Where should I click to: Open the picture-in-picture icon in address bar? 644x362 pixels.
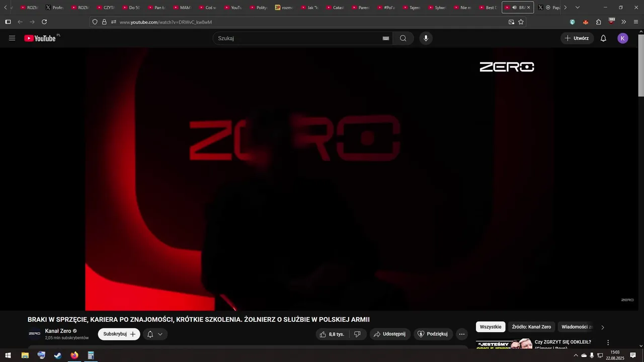click(x=511, y=22)
